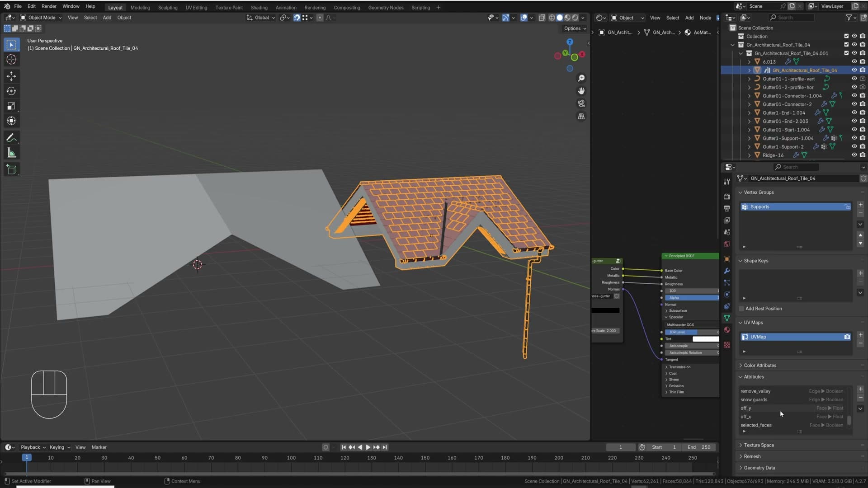The image size is (868, 488).
Task: Activate the Move tool
Action: (11, 76)
